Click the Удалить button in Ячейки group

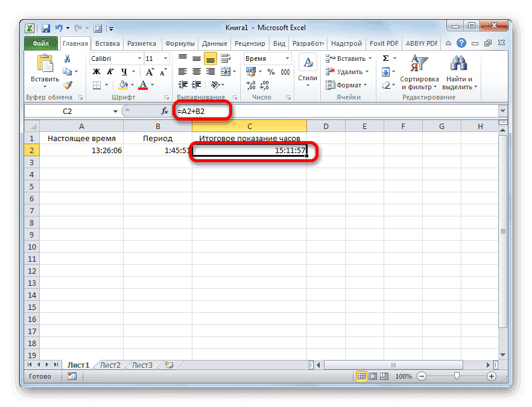346,71
